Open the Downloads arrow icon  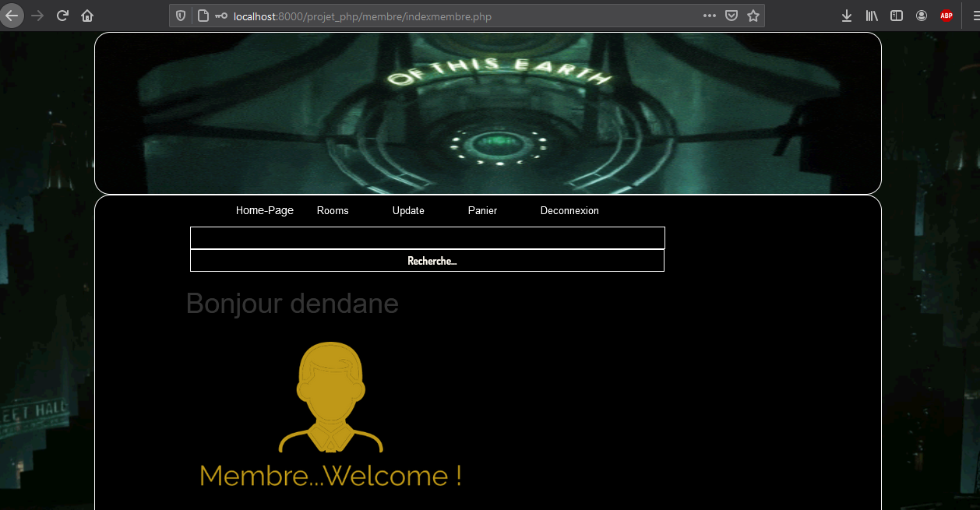(846, 15)
